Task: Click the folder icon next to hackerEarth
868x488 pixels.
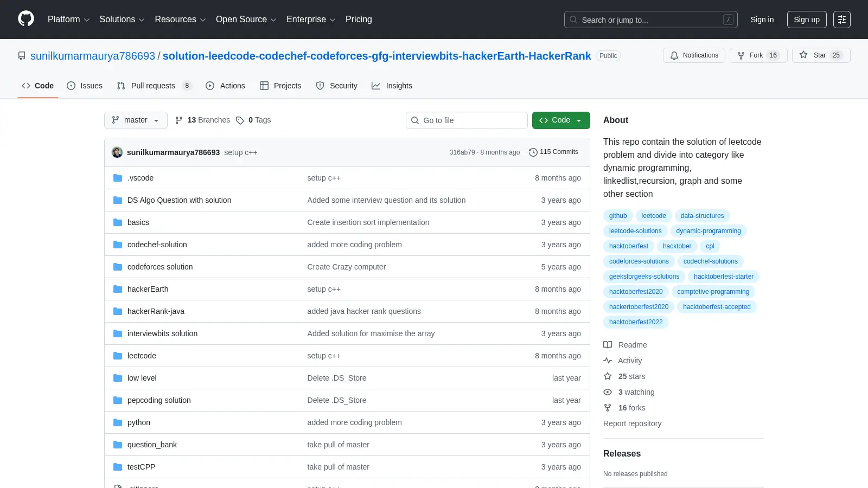Action: (118, 289)
